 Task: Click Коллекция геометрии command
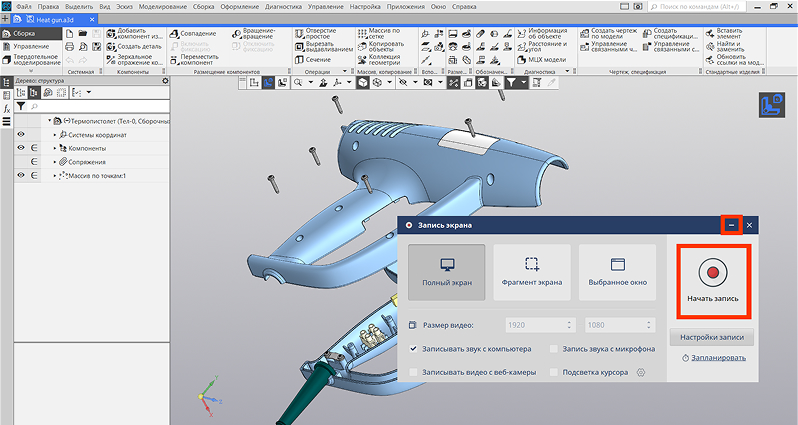point(379,60)
